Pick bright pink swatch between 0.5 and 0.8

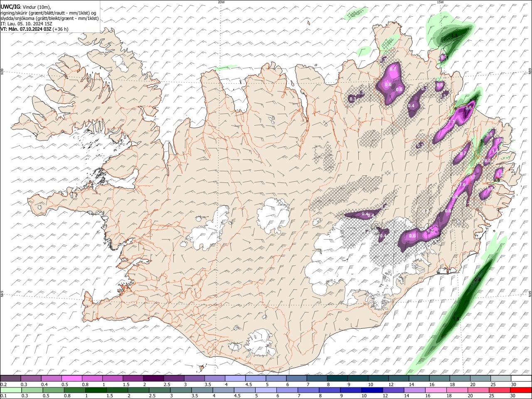pyautogui.click(x=71, y=378)
